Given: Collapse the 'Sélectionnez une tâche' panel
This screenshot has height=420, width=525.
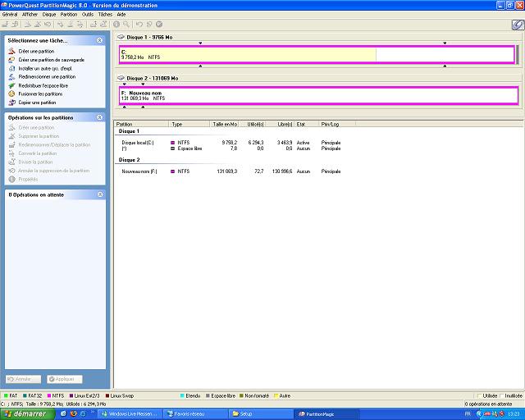Looking at the screenshot, I should tap(99, 39).
